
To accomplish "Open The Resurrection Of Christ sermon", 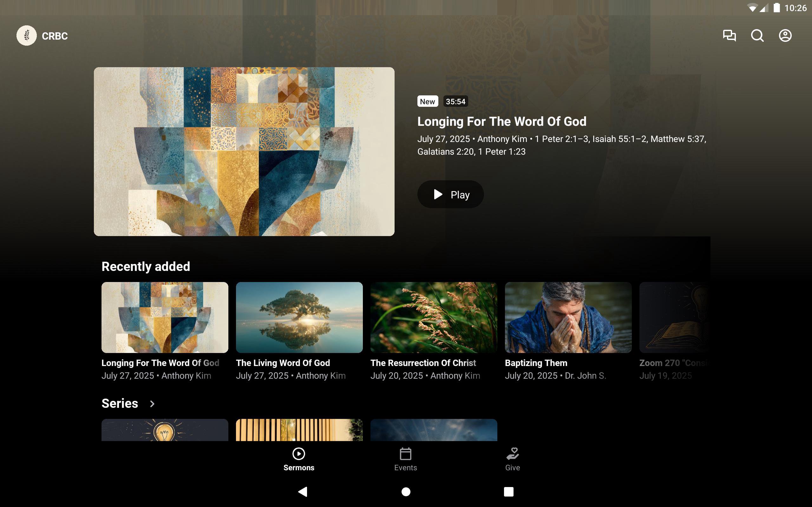I will pos(434,317).
